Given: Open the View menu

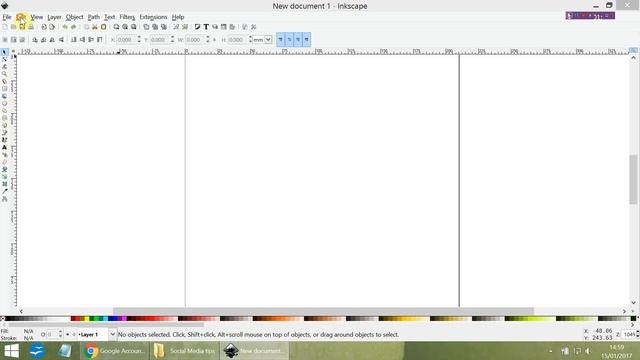Looking at the screenshot, I should tap(36, 17).
